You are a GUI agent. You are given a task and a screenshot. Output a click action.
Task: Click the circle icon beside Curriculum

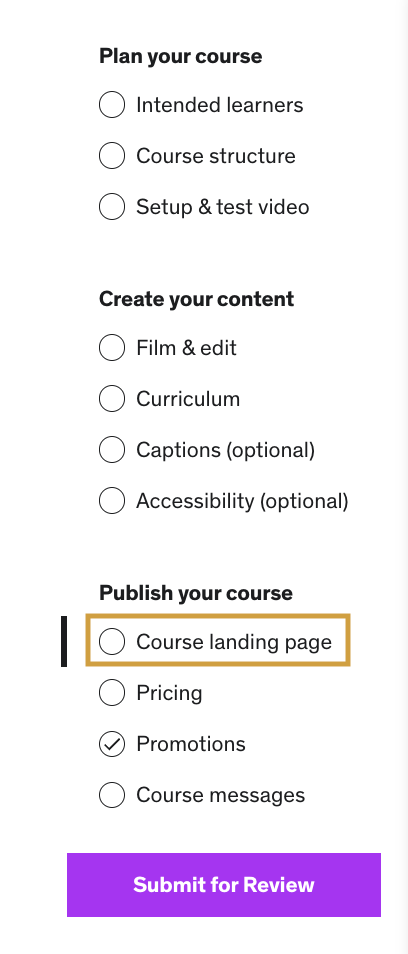112,399
